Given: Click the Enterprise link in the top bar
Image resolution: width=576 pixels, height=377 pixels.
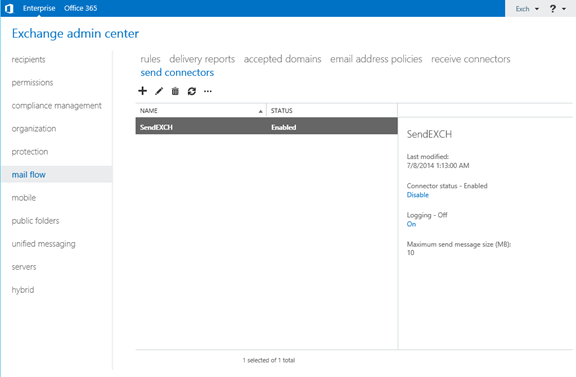Looking at the screenshot, I should pos(39,8).
